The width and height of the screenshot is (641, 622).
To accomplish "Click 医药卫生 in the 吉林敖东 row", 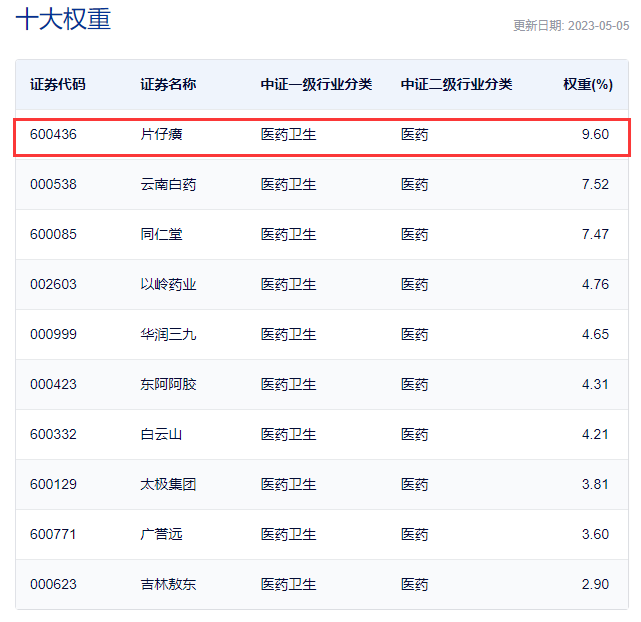I will point(289,584).
